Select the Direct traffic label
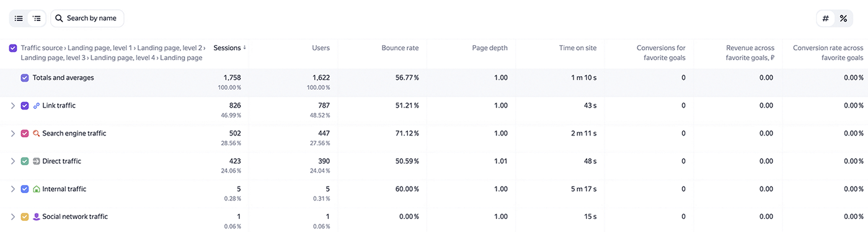This screenshot has height=232, width=868. (62, 161)
